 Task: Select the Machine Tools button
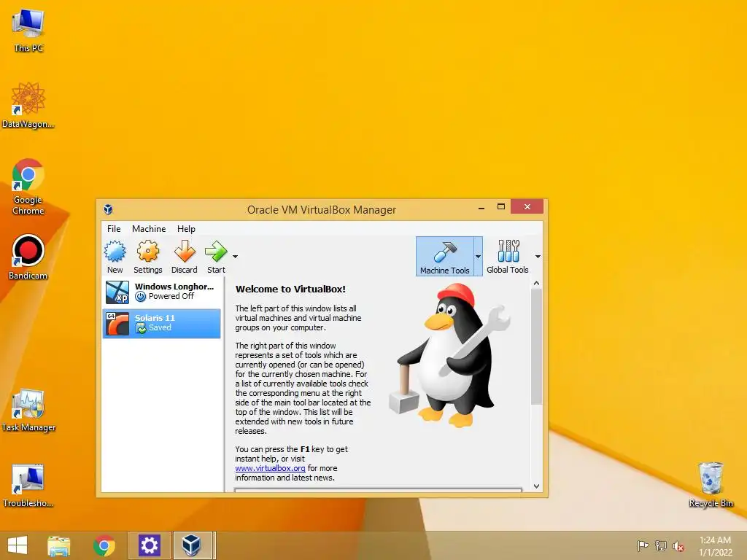coord(445,257)
